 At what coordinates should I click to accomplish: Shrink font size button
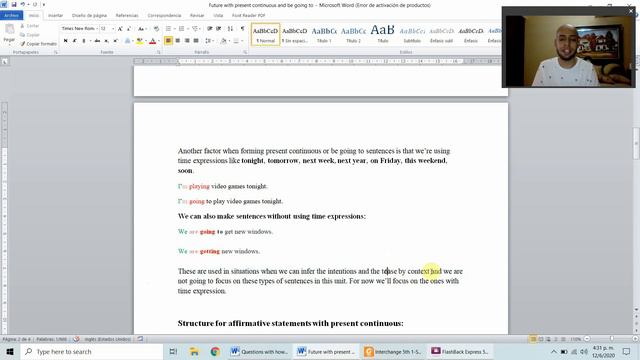click(x=129, y=29)
